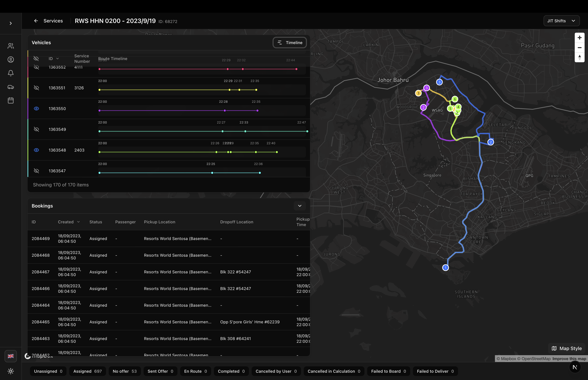The height and width of the screenshot is (380, 588).
Task: Filter by Assigned 697 status
Action: (87, 371)
